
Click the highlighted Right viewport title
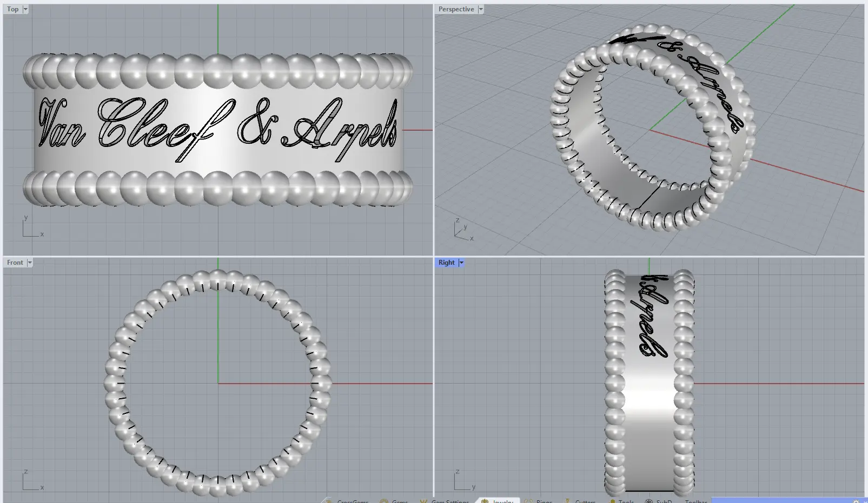pyautogui.click(x=446, y=263)
